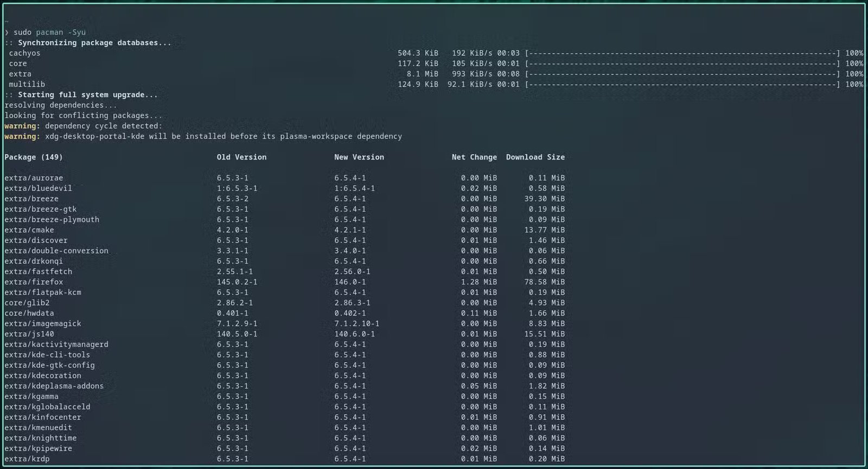The height and width of the screenshot is (469, 868).
Task: Click the extra/knighttime package name
Action: (40, 438)
